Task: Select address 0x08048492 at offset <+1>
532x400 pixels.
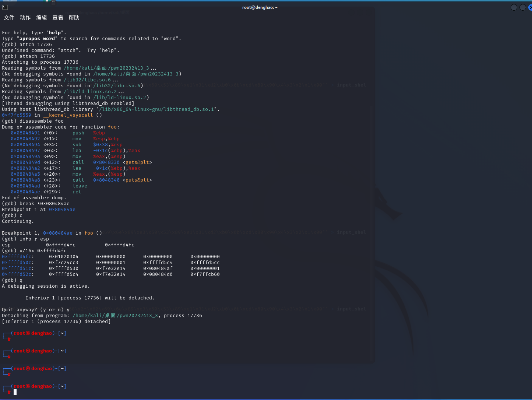Action: [x=25, y=139]
